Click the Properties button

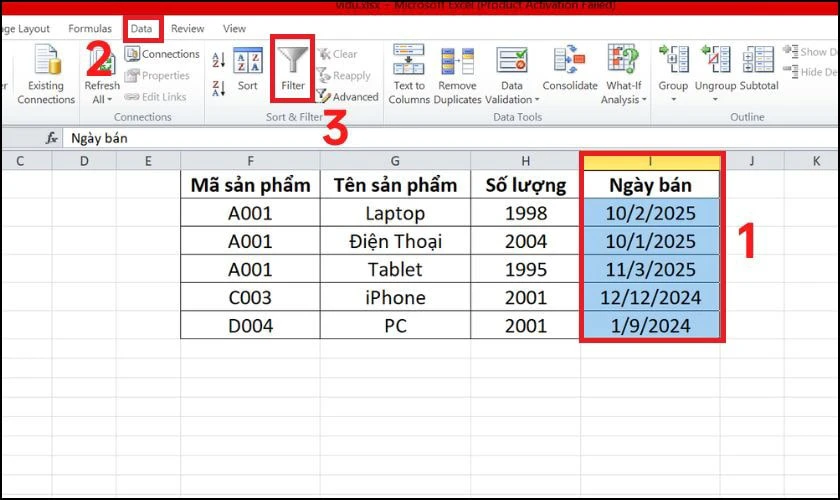157,76
